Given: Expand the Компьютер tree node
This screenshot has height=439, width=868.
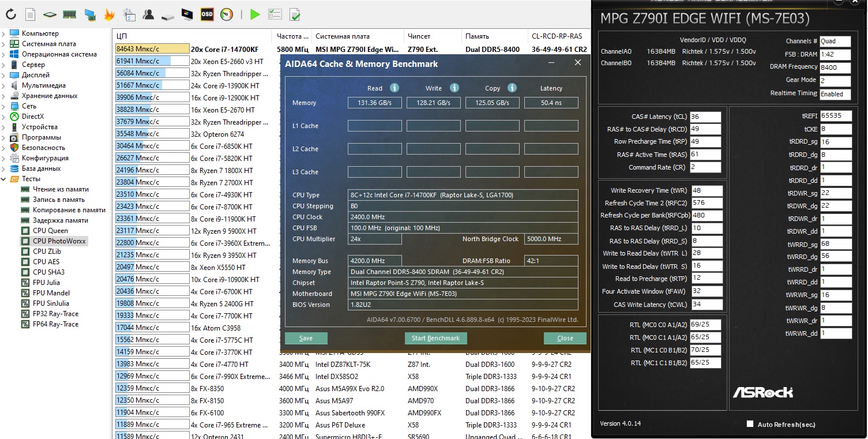Looking at the screenshot, I should coord(4,33).
